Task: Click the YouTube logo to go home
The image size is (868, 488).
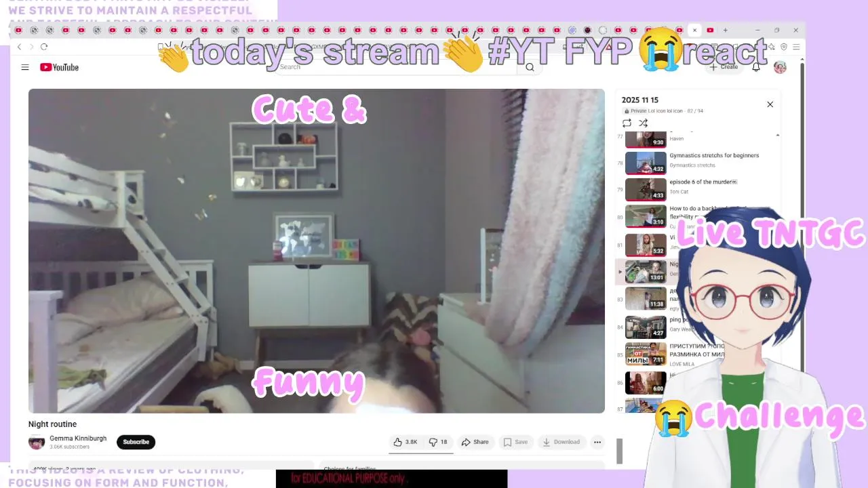Action: (59, 67)
